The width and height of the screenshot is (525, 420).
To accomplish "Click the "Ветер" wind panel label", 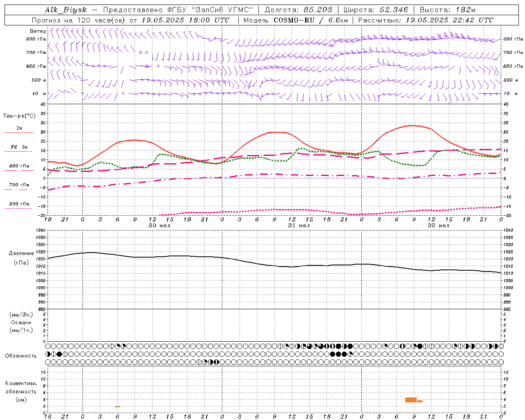I will click(x=38, y=31).
